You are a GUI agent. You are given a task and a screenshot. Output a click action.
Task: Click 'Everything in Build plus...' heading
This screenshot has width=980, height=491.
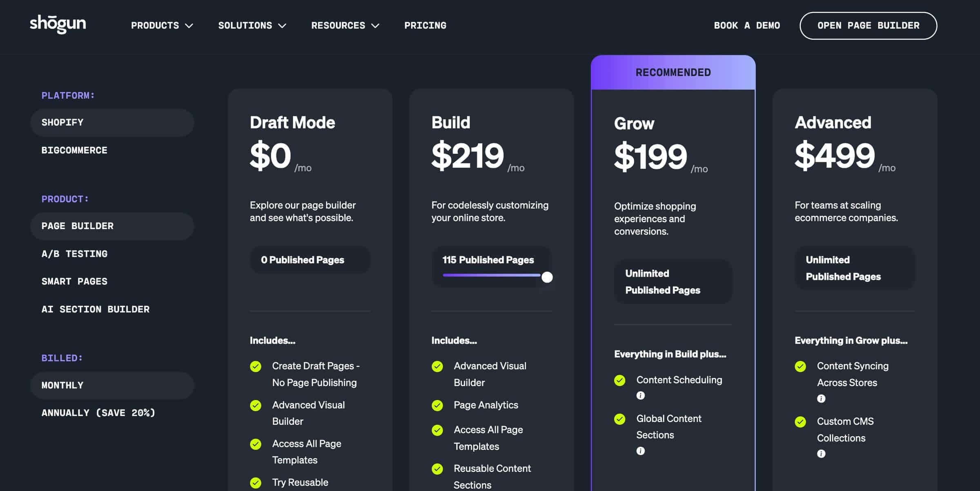click(x=670, y=354)
